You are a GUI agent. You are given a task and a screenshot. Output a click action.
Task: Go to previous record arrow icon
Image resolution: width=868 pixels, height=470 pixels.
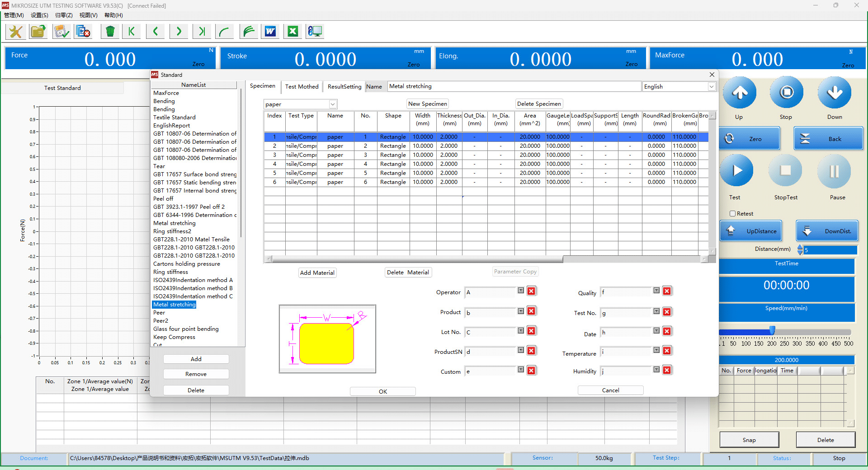click(155, 32)
